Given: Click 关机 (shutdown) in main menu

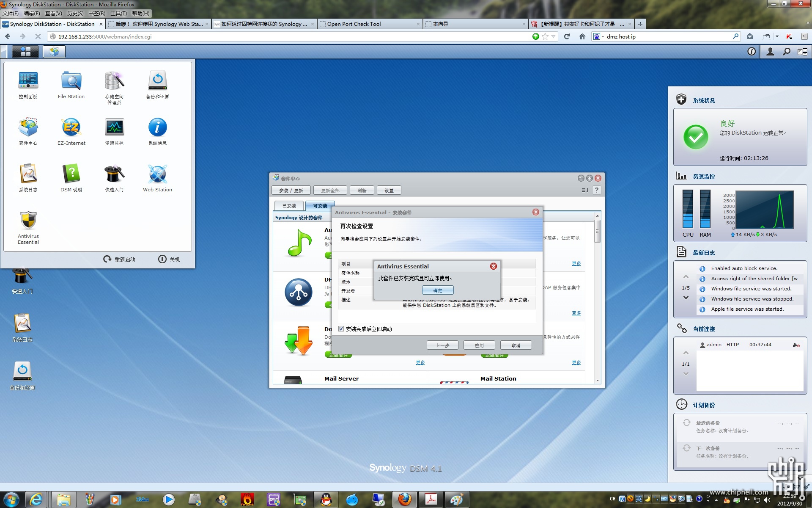Looking at the screenshot, I should click(x=169, y=259).
